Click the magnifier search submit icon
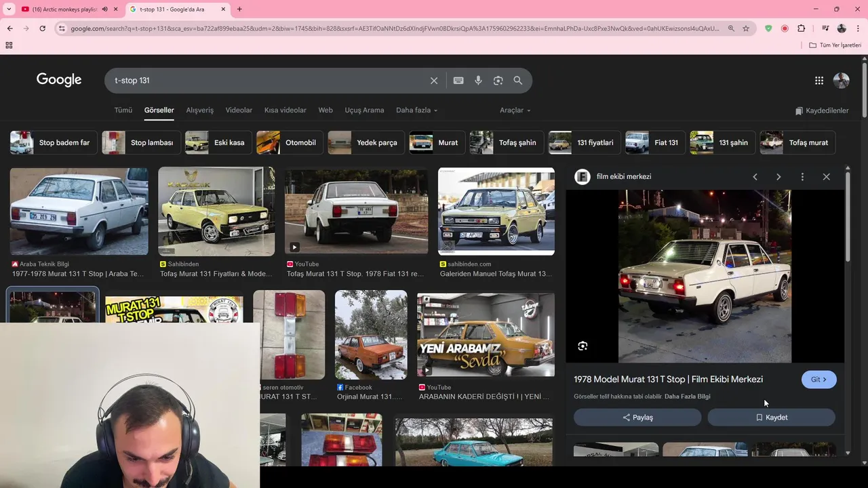The width and height of the screenshot is (868, 488). coord(518,81)
